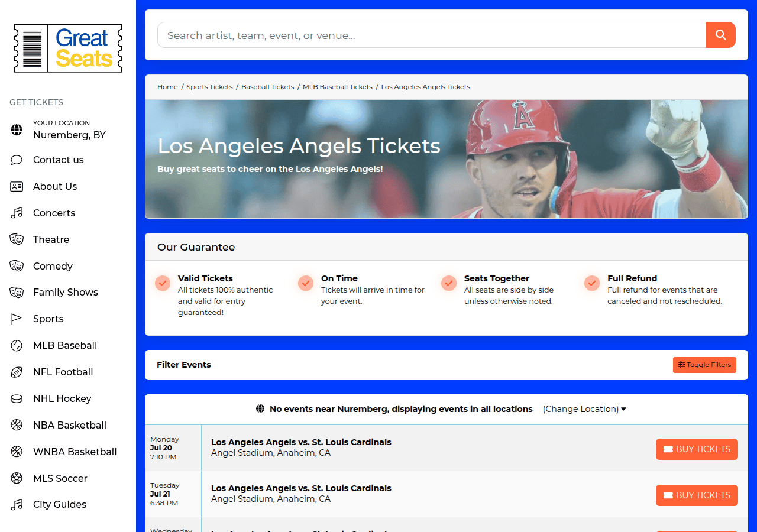Click the checkmark icon next to Valid Tickets
This screenshot has height=532, width=757.
[x=163, y=283]
